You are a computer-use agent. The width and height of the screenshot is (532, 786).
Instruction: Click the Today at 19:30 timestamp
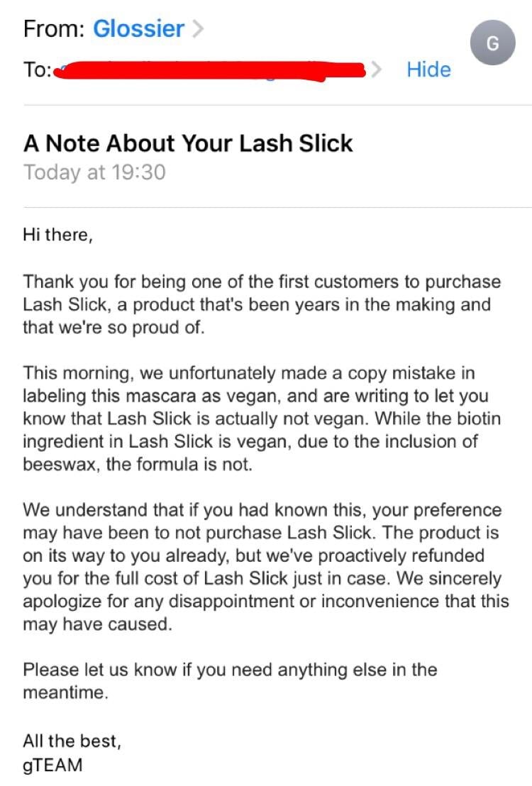pyautogui.click(x=94, y=172)
